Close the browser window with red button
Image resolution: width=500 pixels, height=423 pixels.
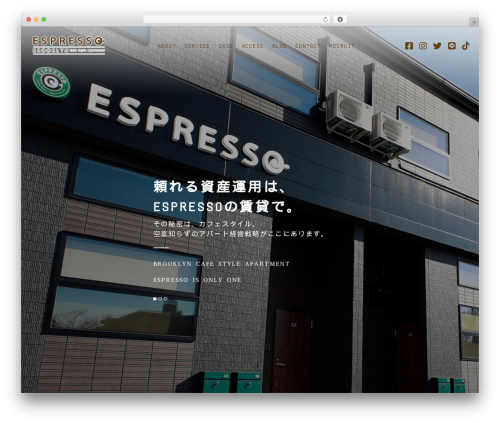pos(29,19)
